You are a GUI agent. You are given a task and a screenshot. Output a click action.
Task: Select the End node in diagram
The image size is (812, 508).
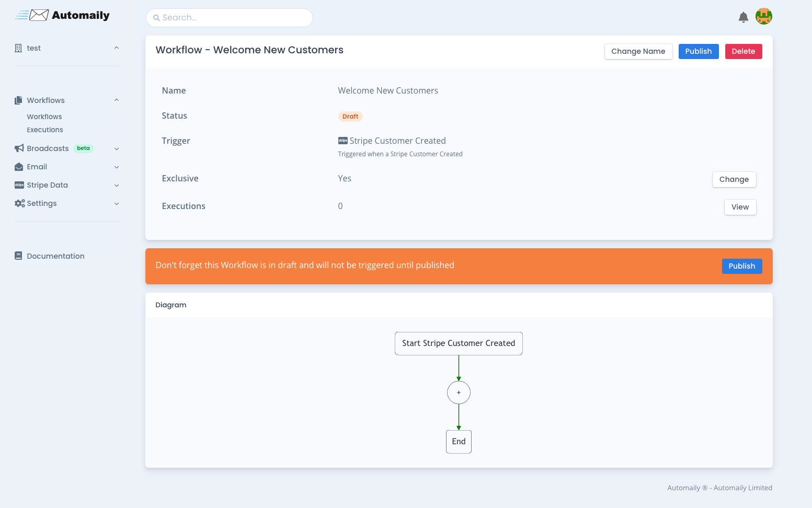pyautogui.click(x=459, y=442)
